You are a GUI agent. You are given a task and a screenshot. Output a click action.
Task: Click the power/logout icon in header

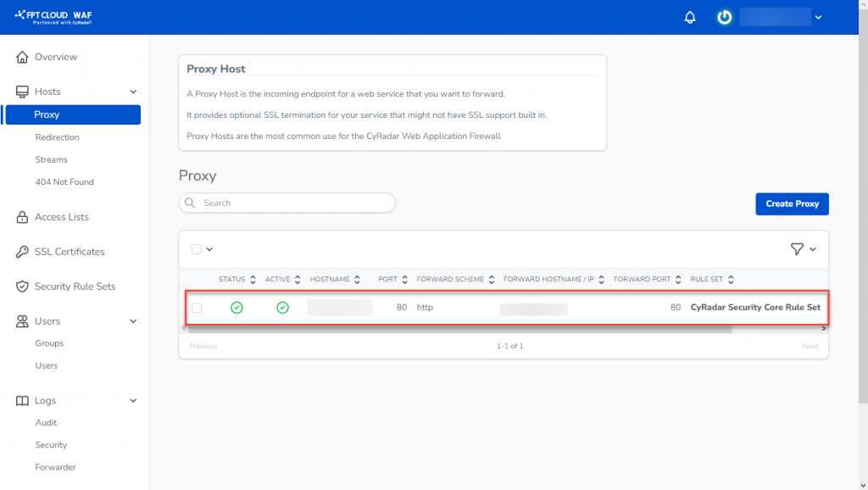point(723,17)
